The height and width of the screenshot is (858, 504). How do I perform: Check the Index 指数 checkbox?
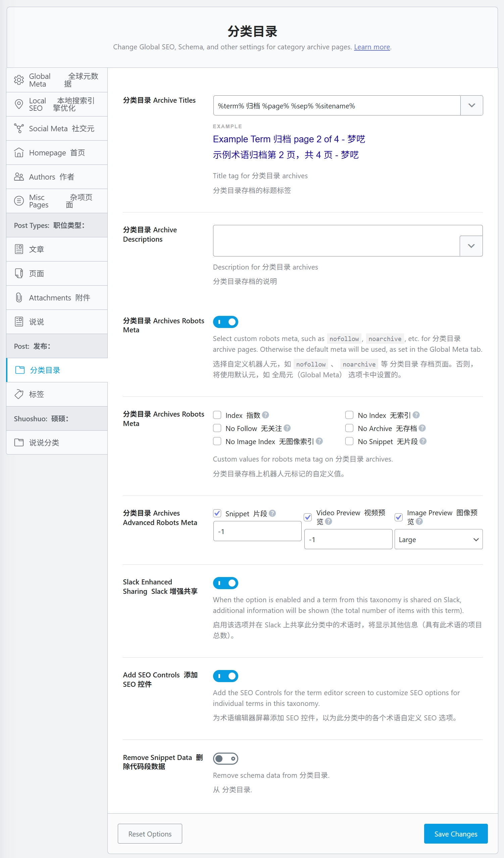pos(217,415)
